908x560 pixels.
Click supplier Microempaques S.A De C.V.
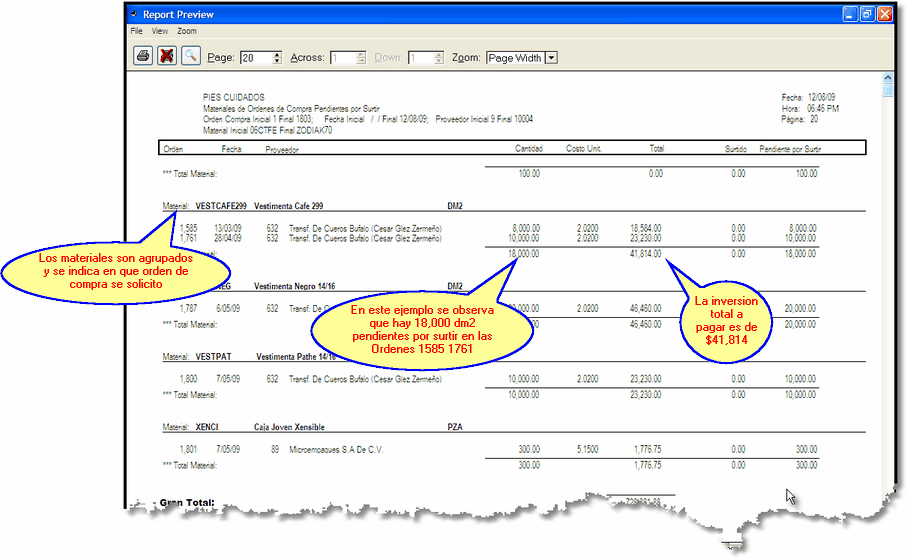336,449
